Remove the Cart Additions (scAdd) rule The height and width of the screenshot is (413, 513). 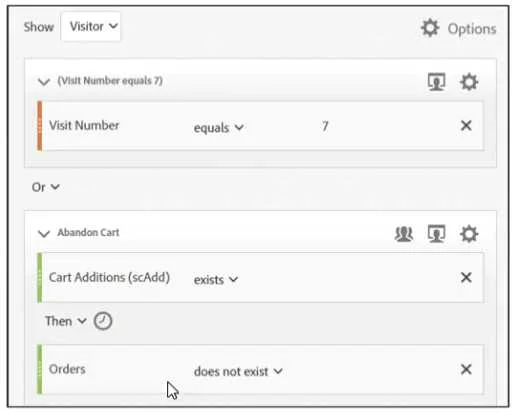(x=466, y=277)
